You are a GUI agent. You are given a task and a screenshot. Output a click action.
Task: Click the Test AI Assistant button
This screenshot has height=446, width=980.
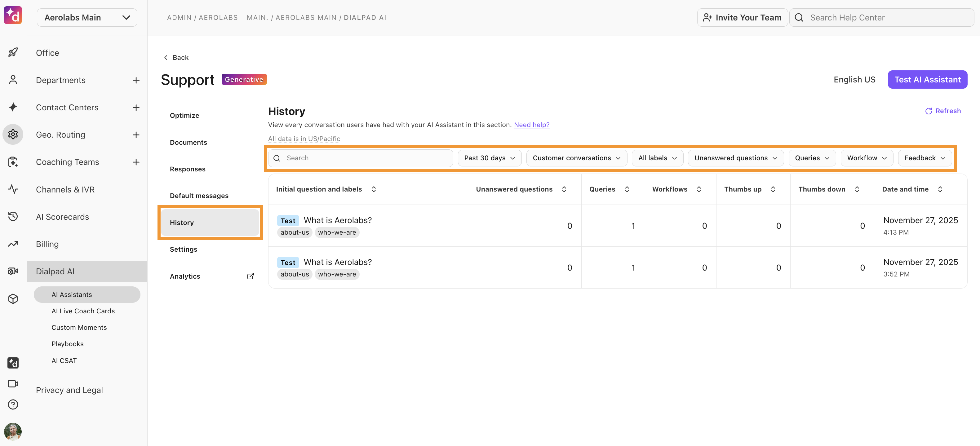(x=928, y=79)
